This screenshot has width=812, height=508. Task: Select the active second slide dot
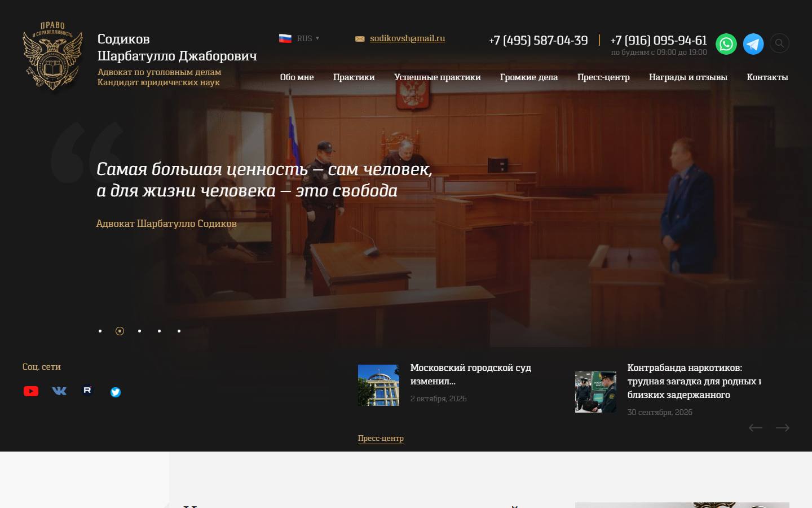point(120,331)
